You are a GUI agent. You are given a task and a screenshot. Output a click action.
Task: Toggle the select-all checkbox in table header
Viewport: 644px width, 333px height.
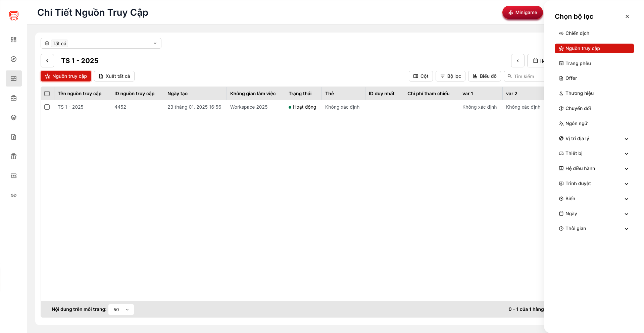(x=47, y=94)
